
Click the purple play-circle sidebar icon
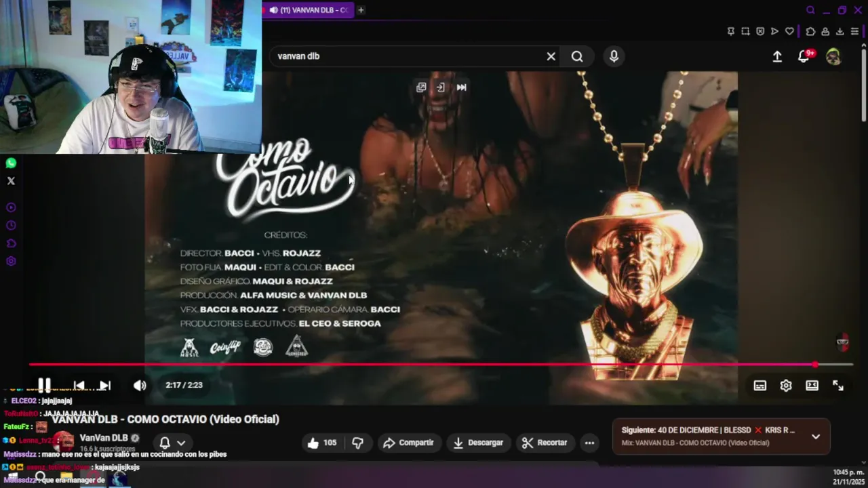click(11, 207)
